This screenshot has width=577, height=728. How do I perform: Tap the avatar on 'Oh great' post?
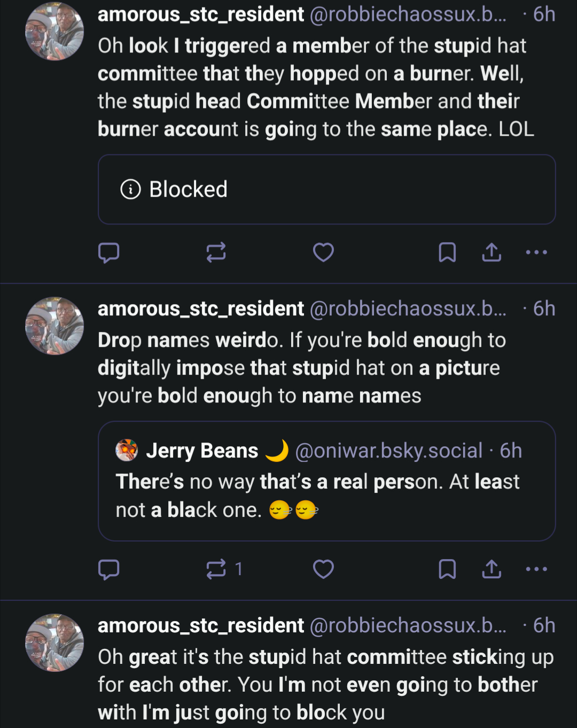pyautogui.click(x=54, y=642)
